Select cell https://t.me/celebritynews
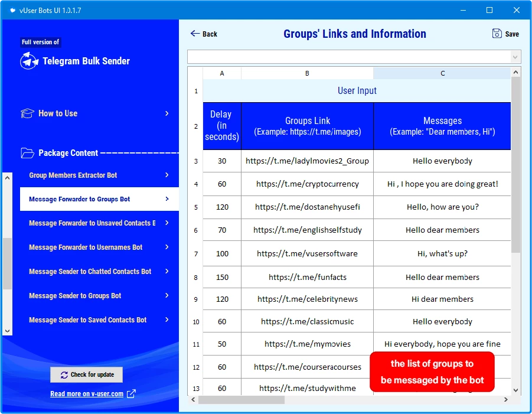Viewport: 532px width, 414px height. point(308,299)
